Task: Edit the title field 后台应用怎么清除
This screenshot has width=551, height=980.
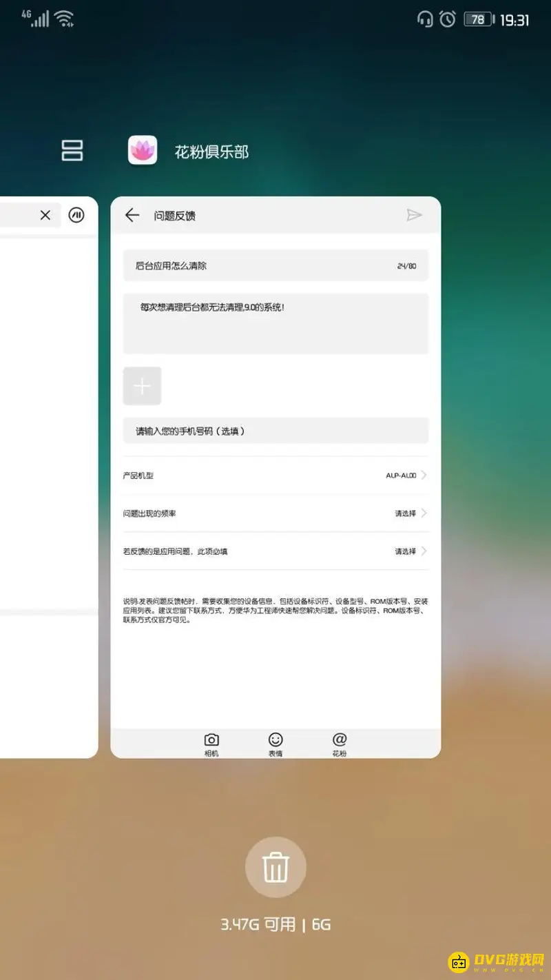Action: point(275,265)
